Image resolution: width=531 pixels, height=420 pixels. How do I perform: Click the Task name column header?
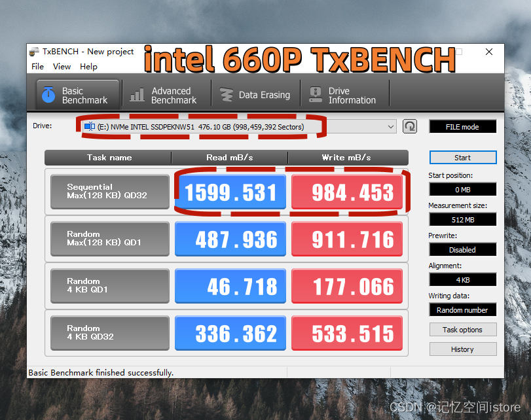[x=109, y=158]
